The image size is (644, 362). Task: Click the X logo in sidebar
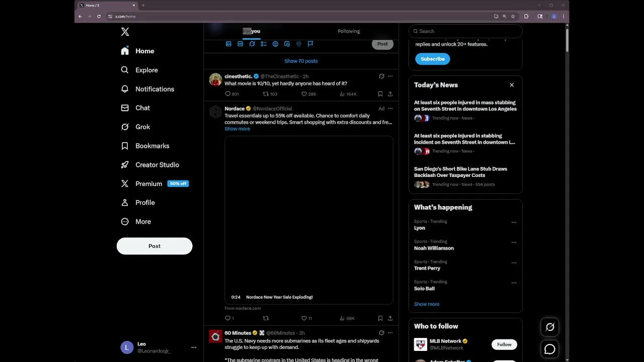(x=125, y=32)
